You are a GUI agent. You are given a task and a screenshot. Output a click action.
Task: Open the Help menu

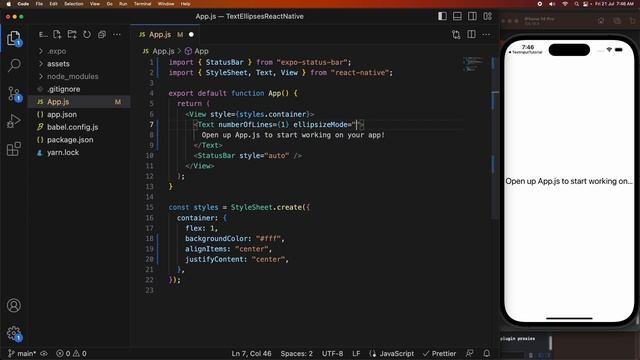[x=185, y=4]
